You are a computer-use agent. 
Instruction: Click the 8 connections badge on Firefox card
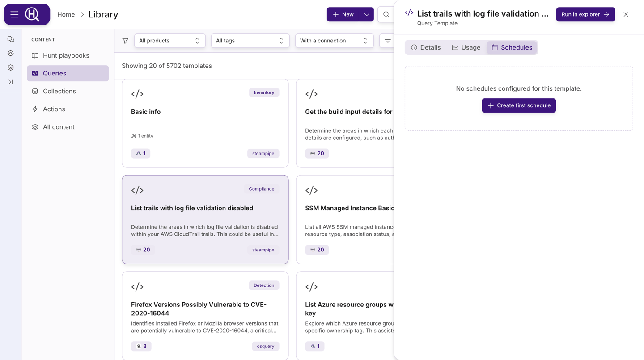(141, 346)
